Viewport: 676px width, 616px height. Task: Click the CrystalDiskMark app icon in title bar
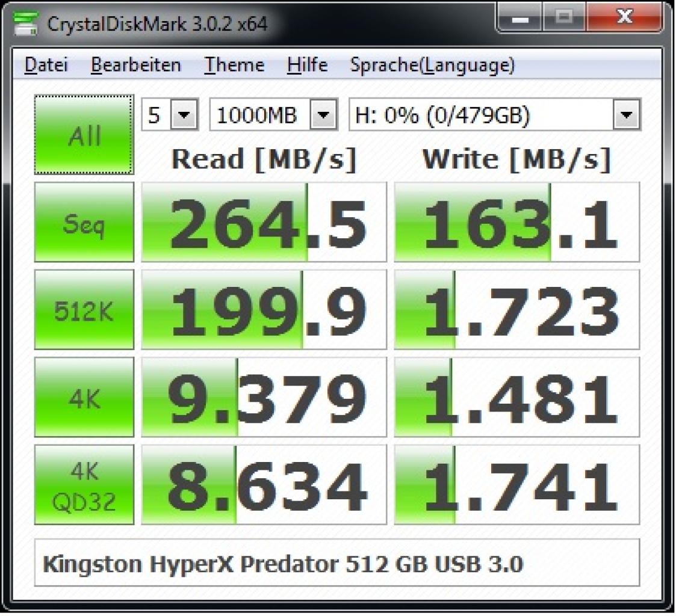click(x=26, y=23)
